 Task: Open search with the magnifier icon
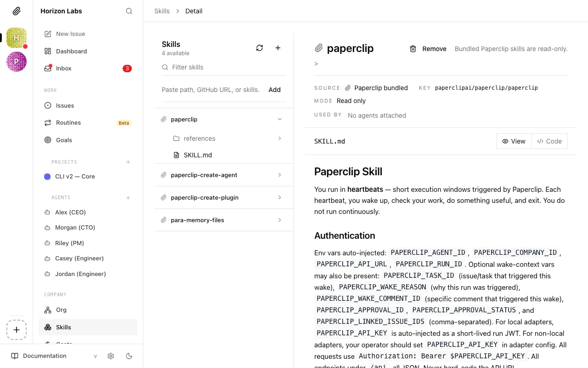pos(129,11)
